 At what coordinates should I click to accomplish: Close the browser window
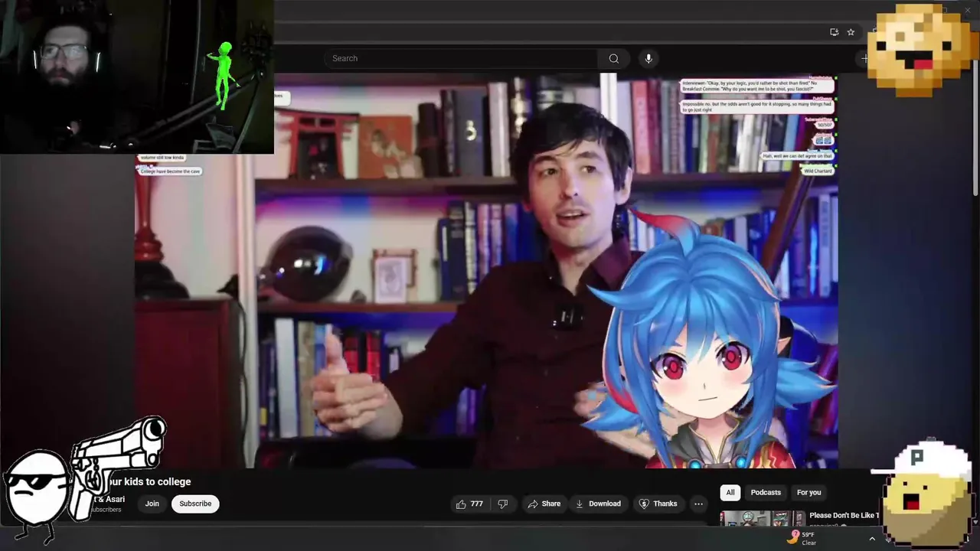(x=967, y=8)
